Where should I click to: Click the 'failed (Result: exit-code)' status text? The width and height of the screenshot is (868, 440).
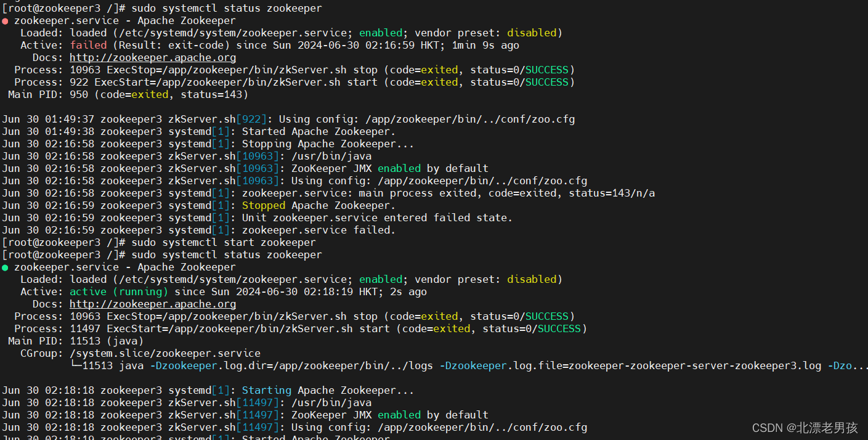click(150, 45)
